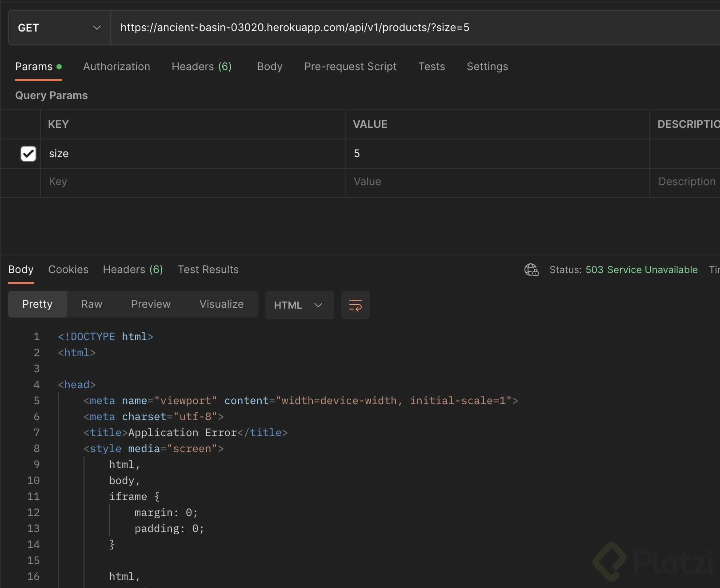This screenshot has height=588, width=720.
Task: Open the request Settings tab
Action: (x=487, y=67)
